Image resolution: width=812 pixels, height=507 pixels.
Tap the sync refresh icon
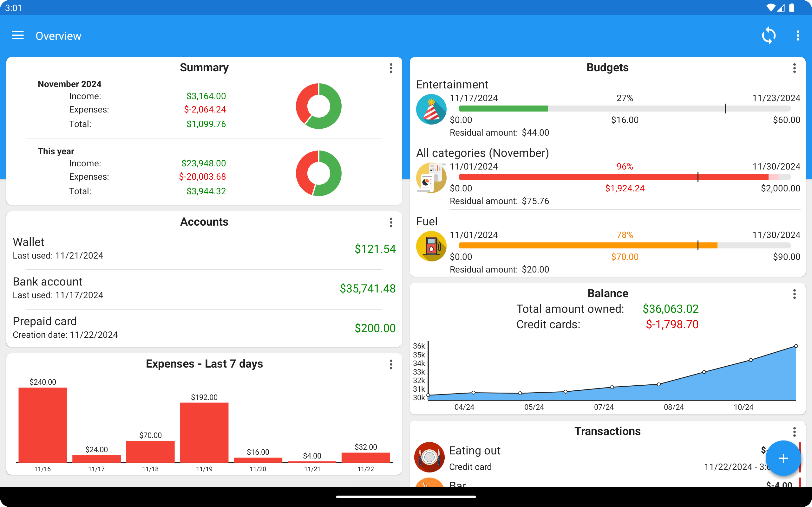[x=768, y=35]
